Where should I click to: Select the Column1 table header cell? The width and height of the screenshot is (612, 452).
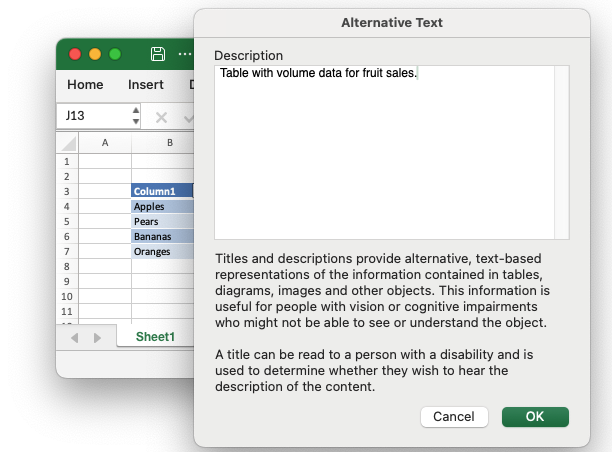pyautogui.click(x=161, y=191)
